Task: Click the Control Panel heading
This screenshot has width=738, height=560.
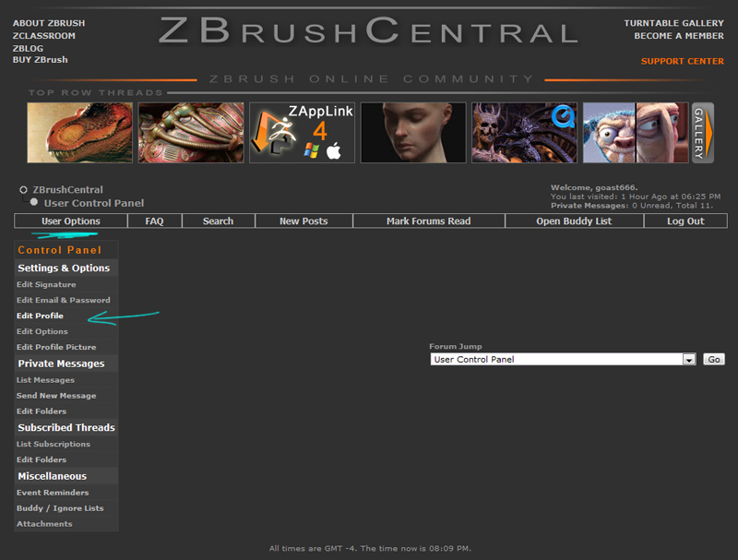Action: pyautogui.click(x=60, y=250)
